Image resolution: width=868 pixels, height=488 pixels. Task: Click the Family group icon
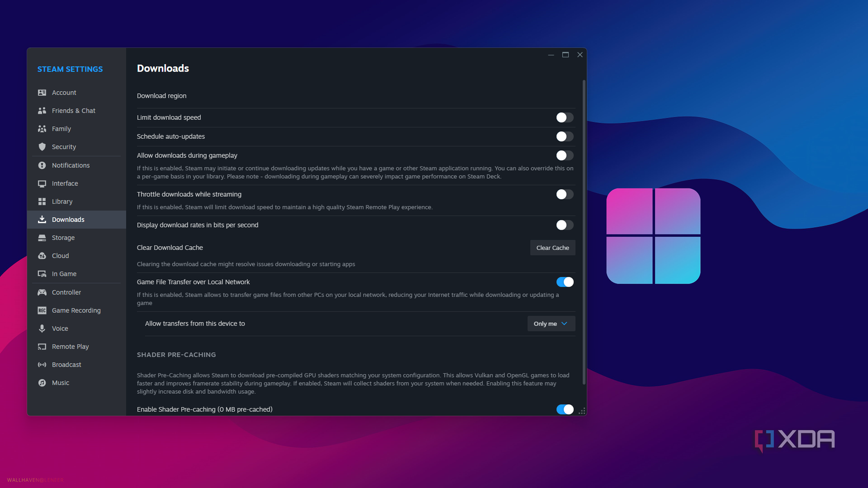point(42,129)
